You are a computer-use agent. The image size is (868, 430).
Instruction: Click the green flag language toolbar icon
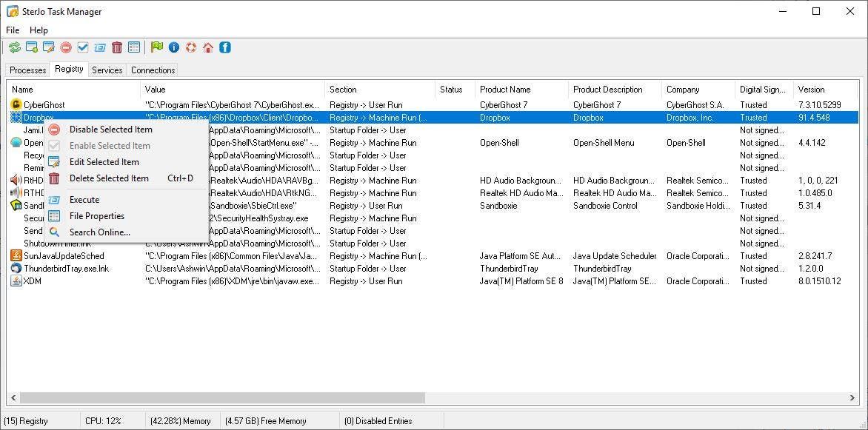tap(157, 47)
